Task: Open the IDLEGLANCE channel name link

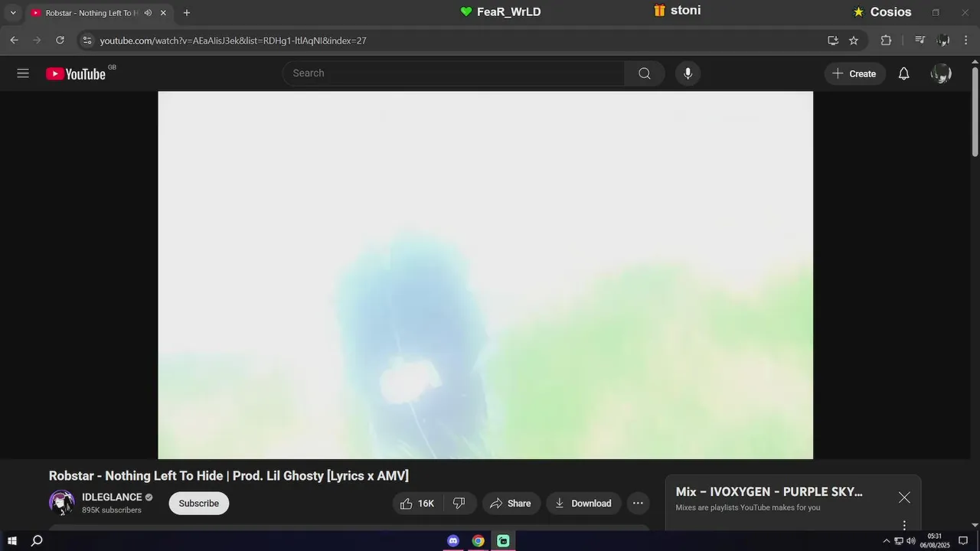Action: pos(112,497)
